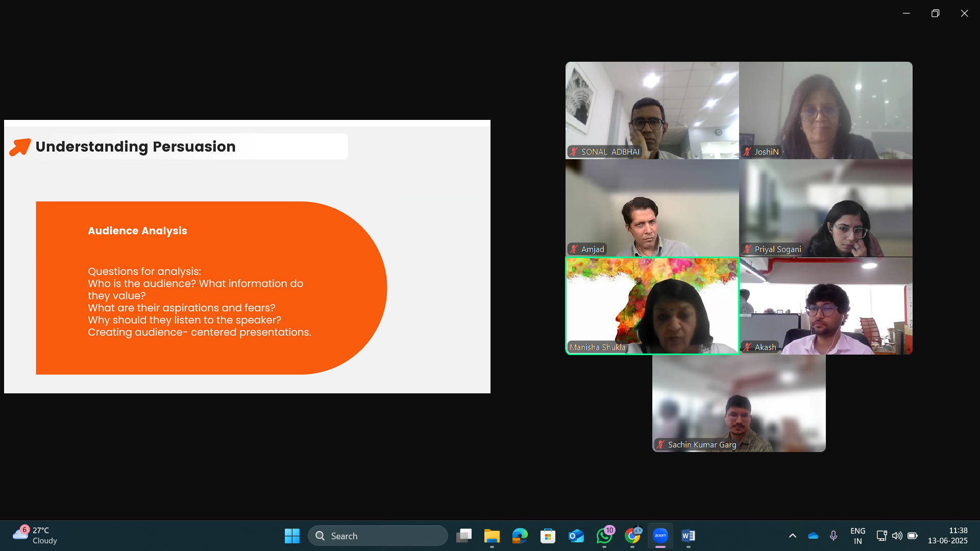Click 'Why should they listen to the speaker?' line
This screenshot has width=980, height=551.
click(x=185, y=320)
